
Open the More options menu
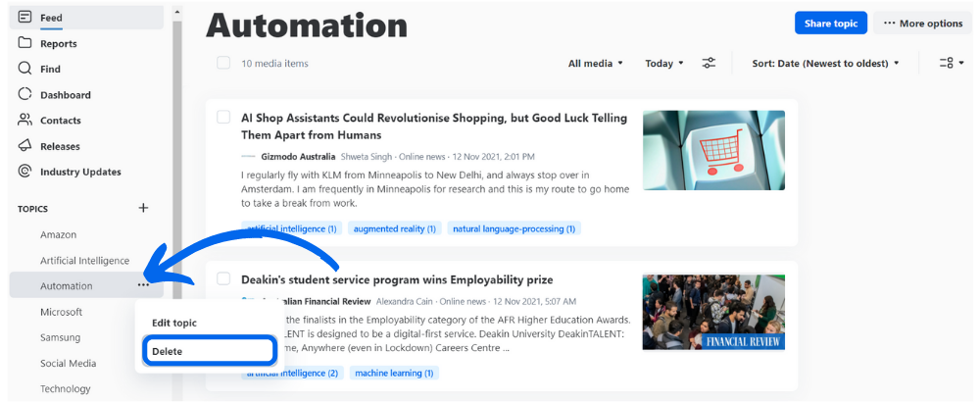[x=923, y=24]
